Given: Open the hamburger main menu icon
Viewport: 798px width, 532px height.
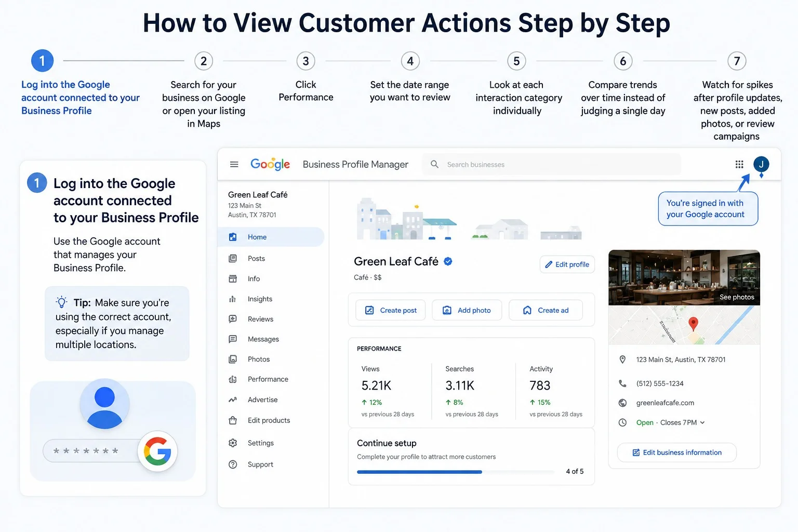Looking at the screenshot, I should (234, 164).
